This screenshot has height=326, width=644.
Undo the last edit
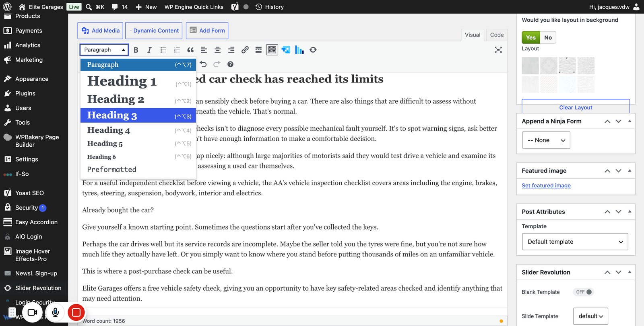coord(203,64)
